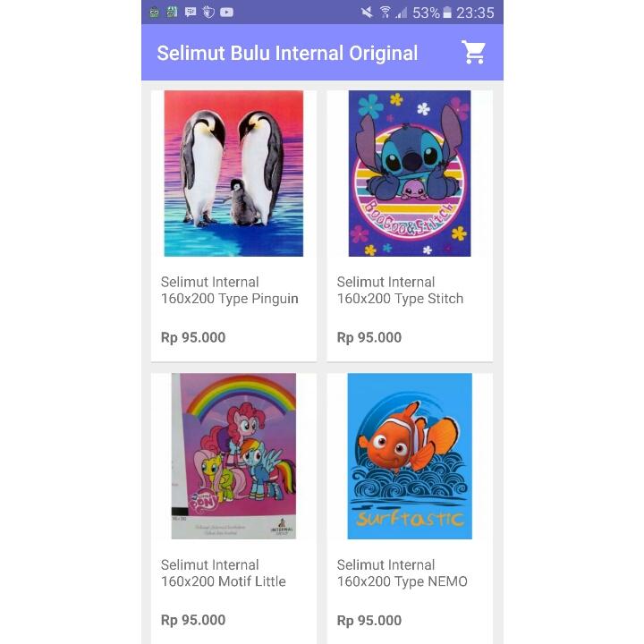
Task: Tap the muted sound status icon
Action: pos(367,13)
